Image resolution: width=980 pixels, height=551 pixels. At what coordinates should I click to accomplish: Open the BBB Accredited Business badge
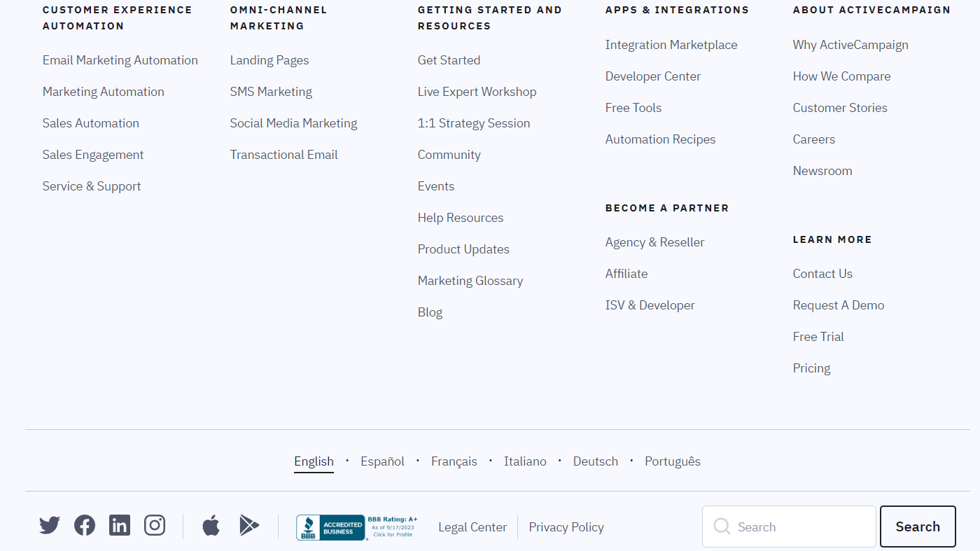coord(357,527)
